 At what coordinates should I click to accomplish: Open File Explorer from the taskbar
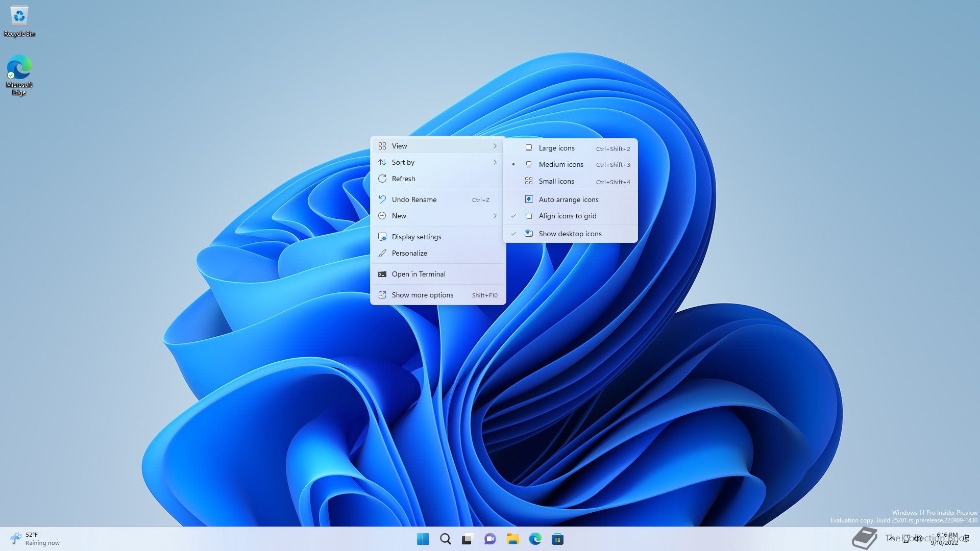(x=512, y=539)
